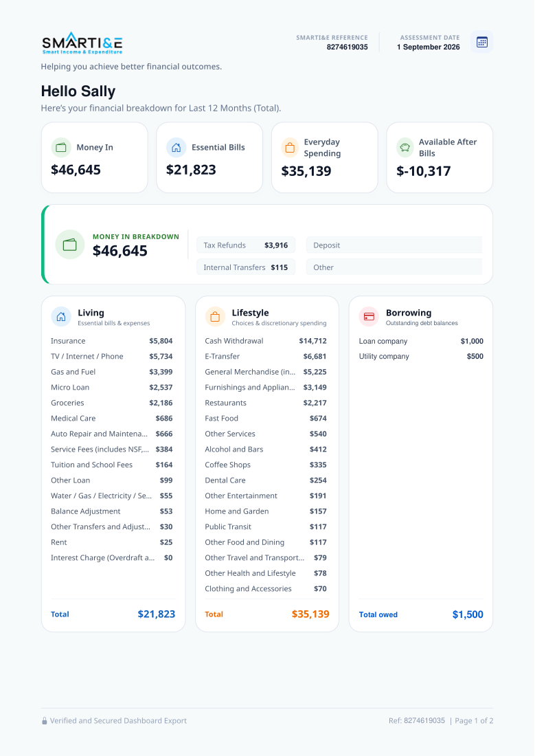Click the Loan company $1,000 row
The width and height of the screenshot is (535, 756).
click(421, 341)
